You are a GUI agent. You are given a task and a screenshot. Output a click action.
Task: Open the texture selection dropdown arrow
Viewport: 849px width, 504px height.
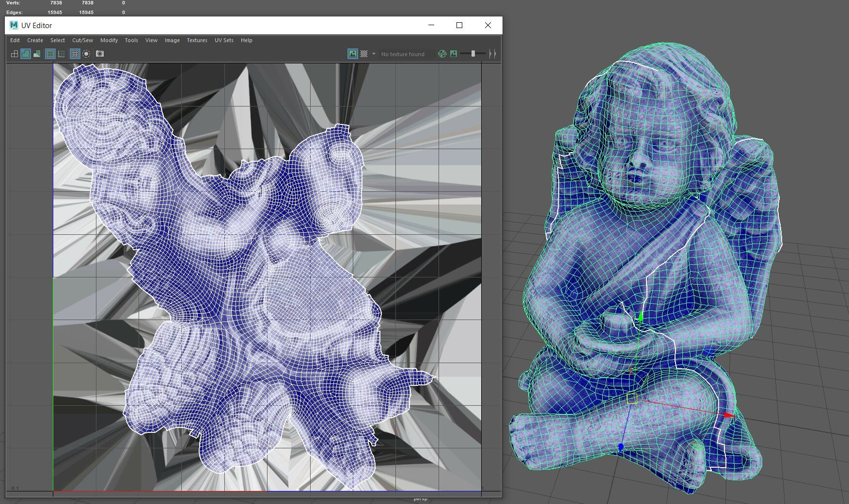point(374,54)
